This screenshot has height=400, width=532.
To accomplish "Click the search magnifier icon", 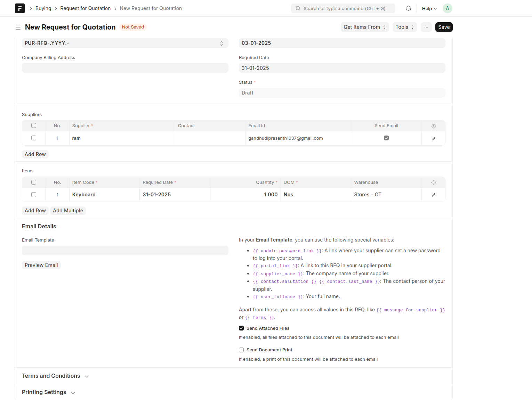I will 298,8.
